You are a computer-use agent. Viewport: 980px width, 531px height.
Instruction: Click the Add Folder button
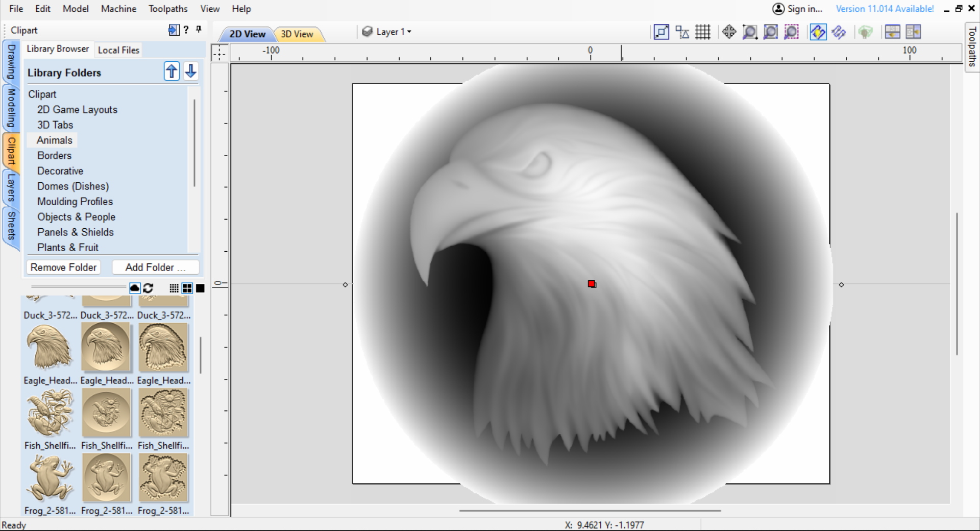tap(155, 267)
